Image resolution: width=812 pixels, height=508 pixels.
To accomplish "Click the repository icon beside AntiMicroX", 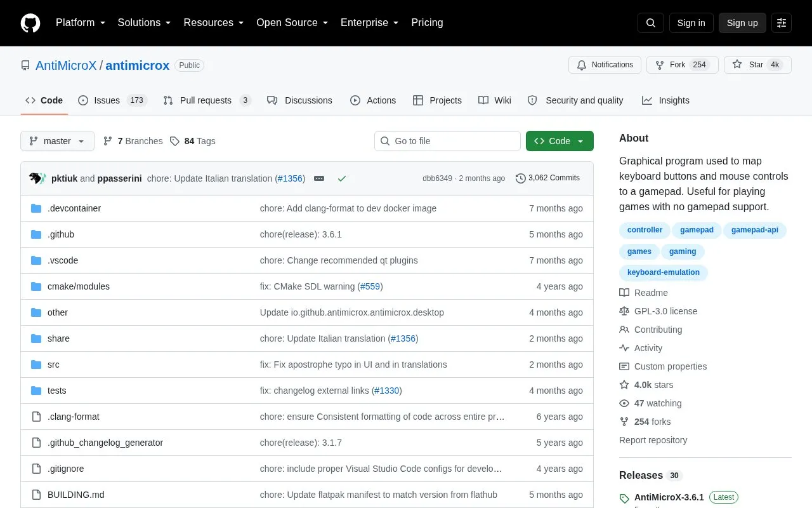I will click(25, 65).
